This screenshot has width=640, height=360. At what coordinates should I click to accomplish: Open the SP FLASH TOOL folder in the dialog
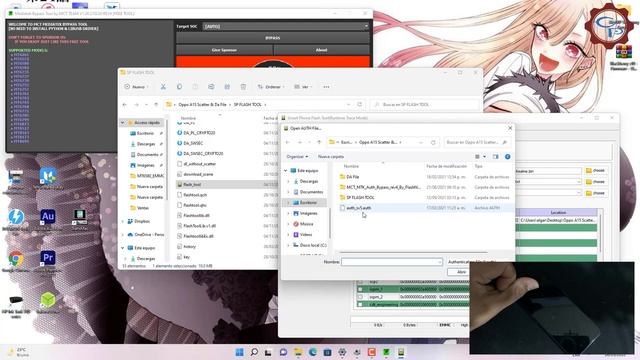point(360,197)
